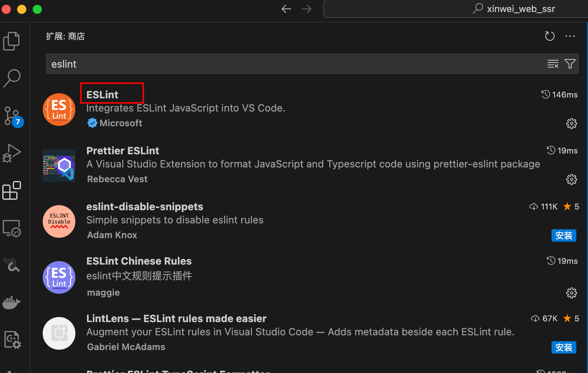588x373 pixels.
Task: Go back with the left arrow
Action: coord(286,9)
